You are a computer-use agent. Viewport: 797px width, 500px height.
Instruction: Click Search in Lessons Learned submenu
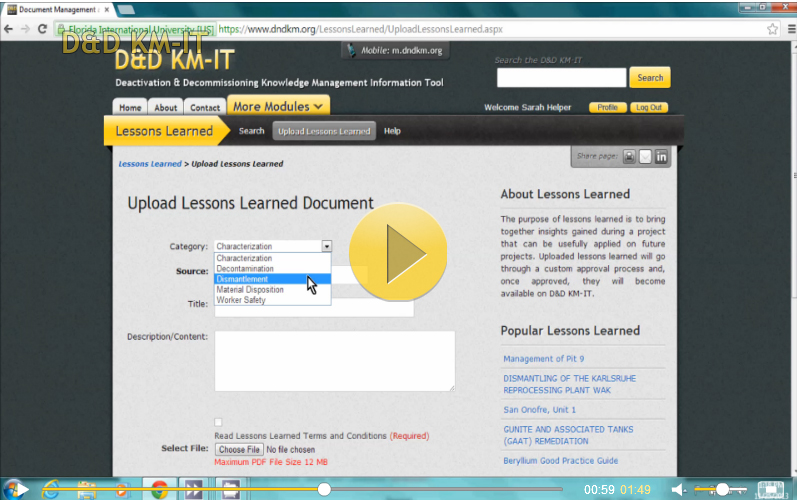pyautogui.click(x=252, y=131)
